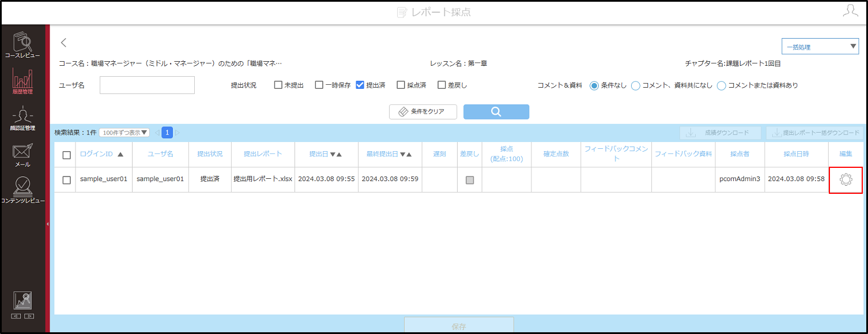Click the 遅刻 column header
868x334 pixels.
[x=439, y=154]
